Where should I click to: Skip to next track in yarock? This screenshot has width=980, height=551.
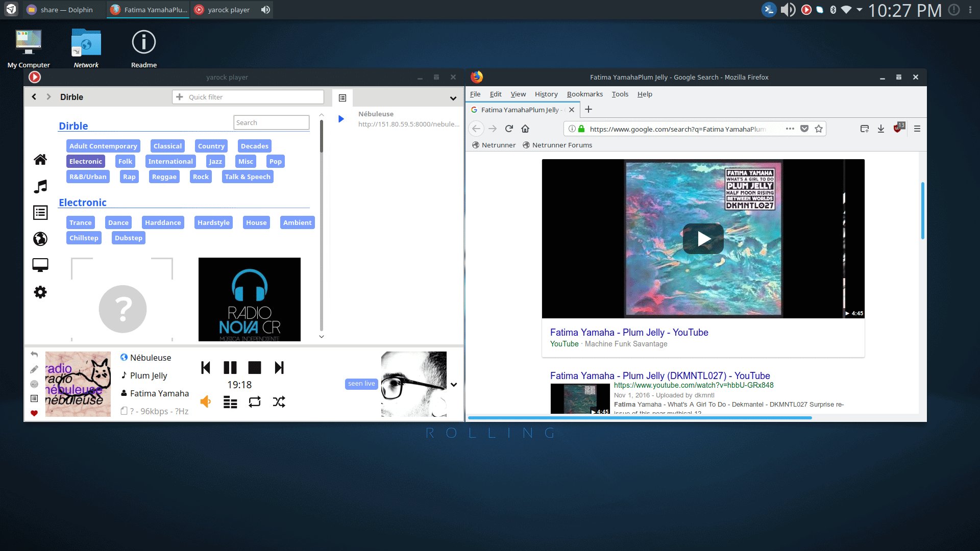point(279,368)
